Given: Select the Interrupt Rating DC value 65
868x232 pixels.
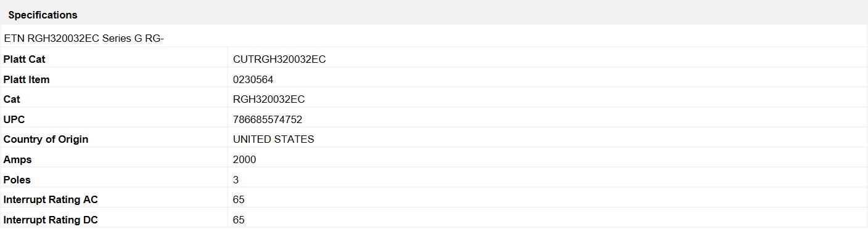Looking at the screenshot, I should pos(239,220).
